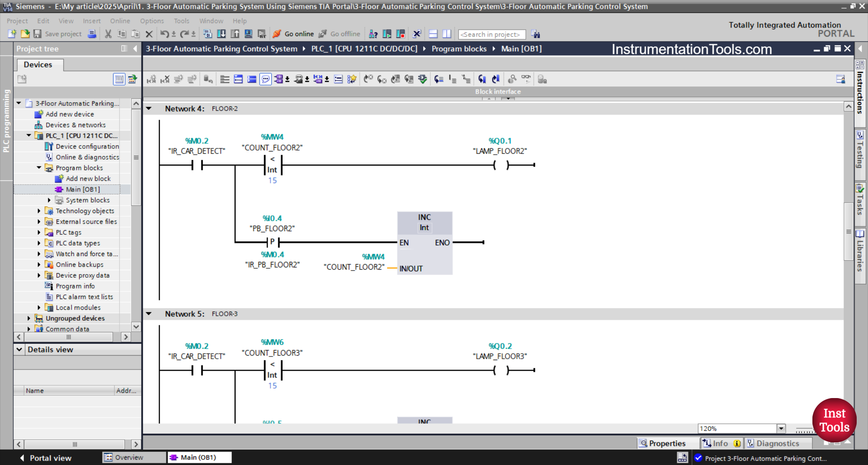Open the zoom level dropdown showing 120%

[x=781, y=428]
